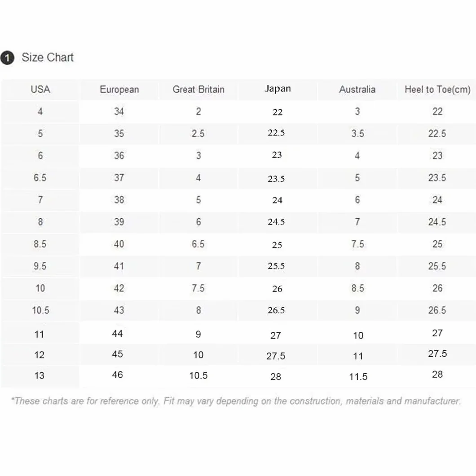Click European size 46 cell
Viewport: 476px width, 476px height.
point(118,375)
